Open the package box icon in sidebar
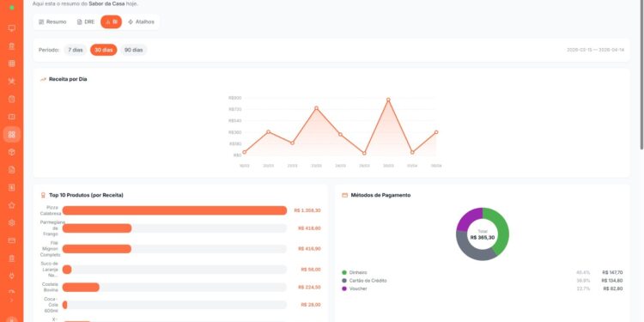The image size is (644, 322). [x=11, y=152]
